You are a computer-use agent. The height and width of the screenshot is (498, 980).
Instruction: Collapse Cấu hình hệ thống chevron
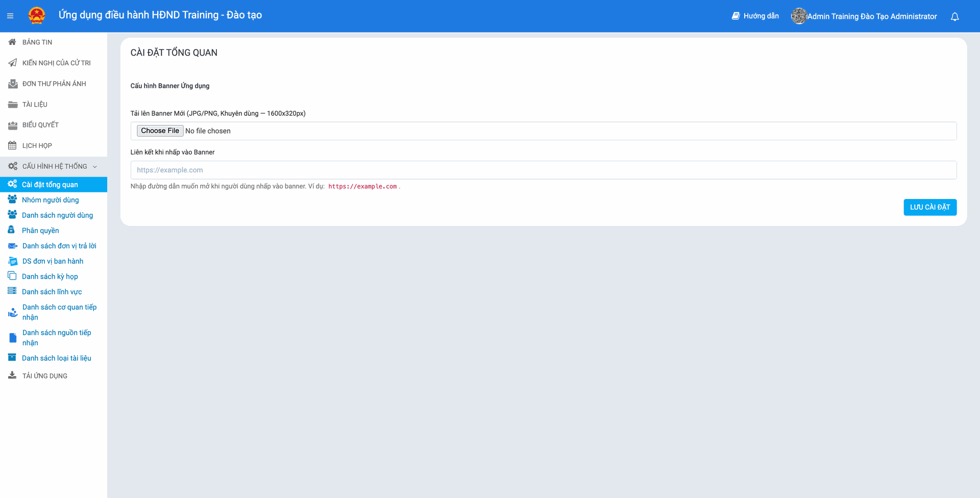(95, 167)
